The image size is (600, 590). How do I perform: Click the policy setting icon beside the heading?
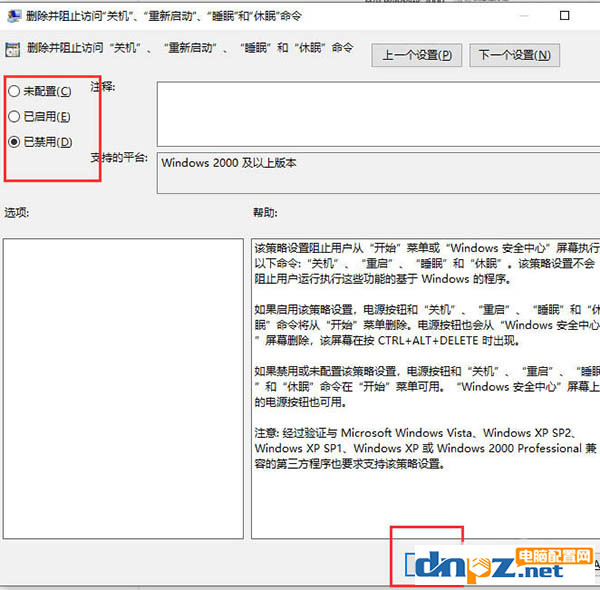[13, 50]
